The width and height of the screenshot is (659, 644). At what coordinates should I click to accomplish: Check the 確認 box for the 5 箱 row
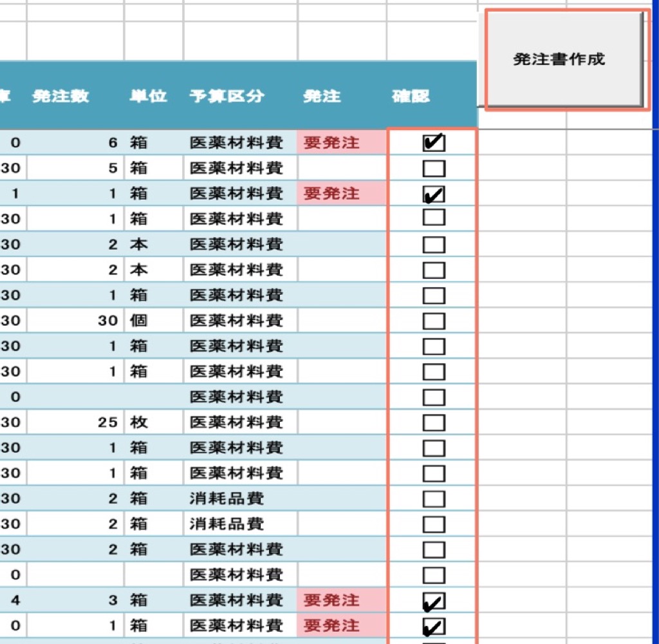434,169
